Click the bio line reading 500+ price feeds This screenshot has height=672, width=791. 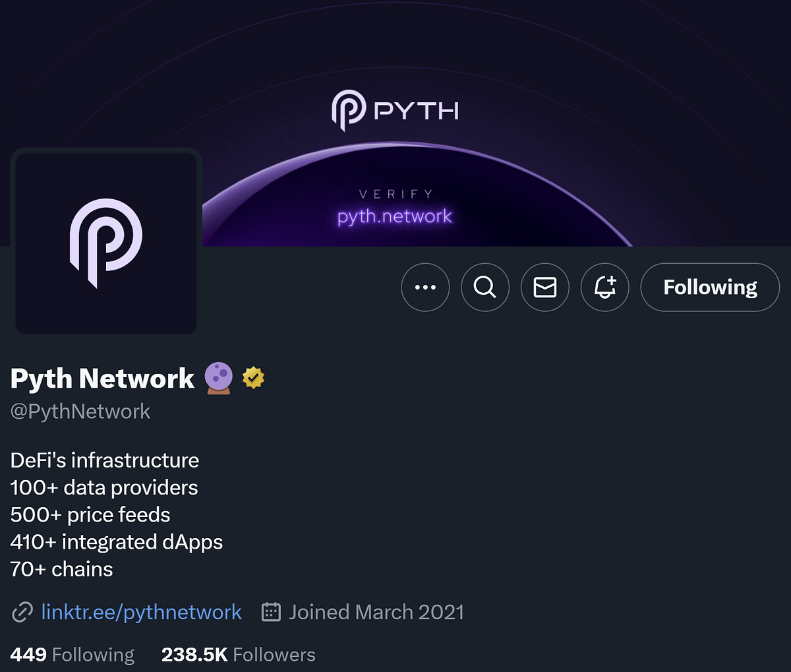90,514
